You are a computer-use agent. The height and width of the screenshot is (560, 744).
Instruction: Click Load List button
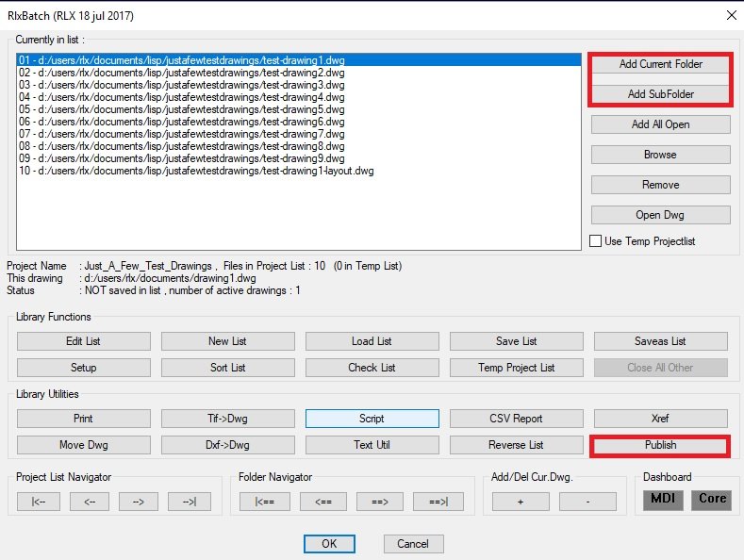point(372,341)
